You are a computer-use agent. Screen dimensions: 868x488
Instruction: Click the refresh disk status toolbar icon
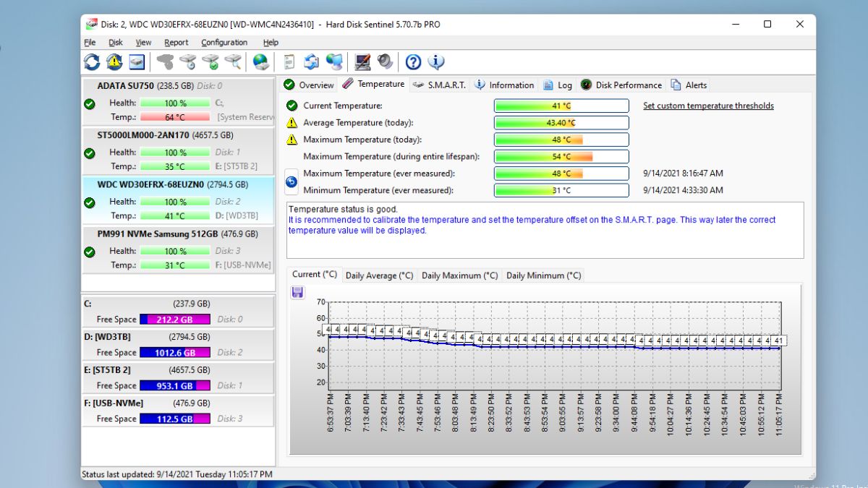pyautogui.click(x=92, y=61)
